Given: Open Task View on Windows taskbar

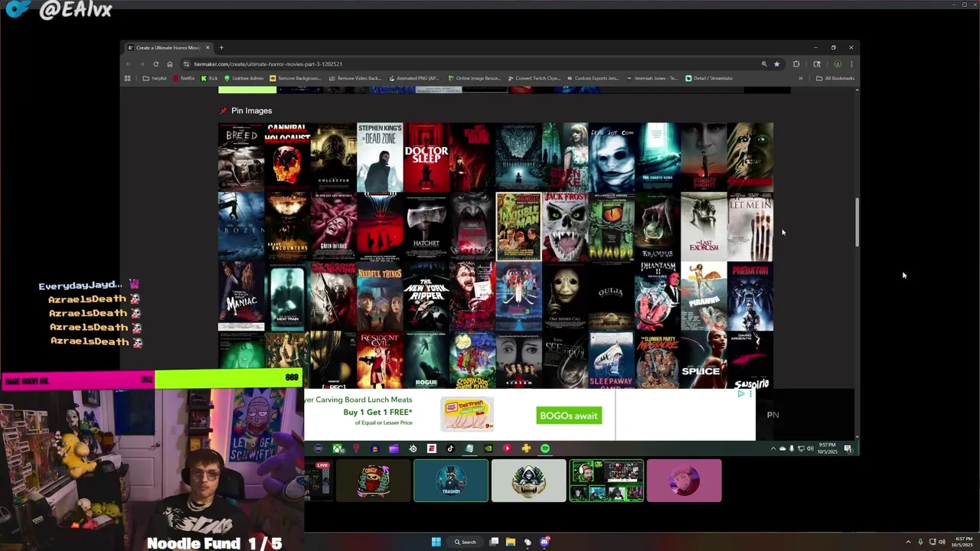Looking at the screenshot, I should pyautogui.click(x=494, y=542).
